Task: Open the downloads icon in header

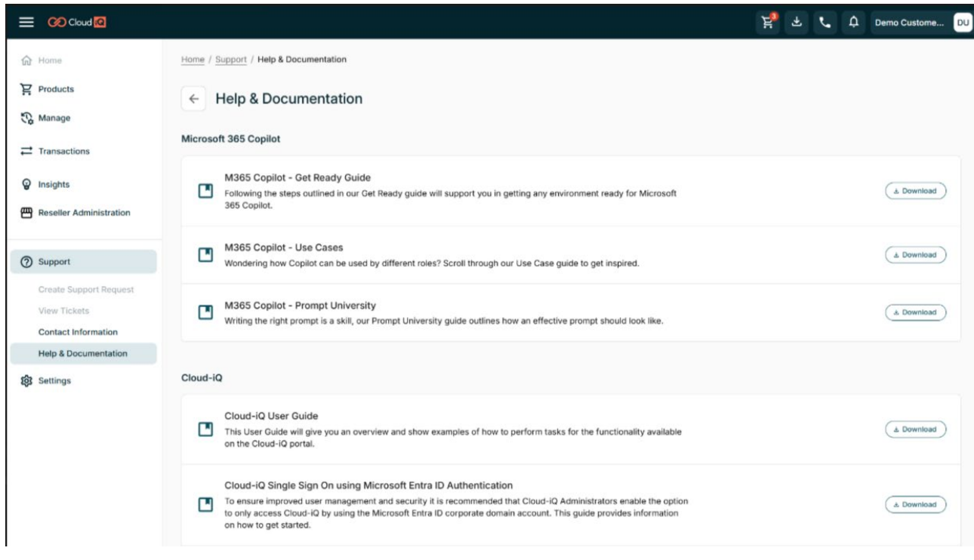Action: pyautogui.click(x=796, y=23)
